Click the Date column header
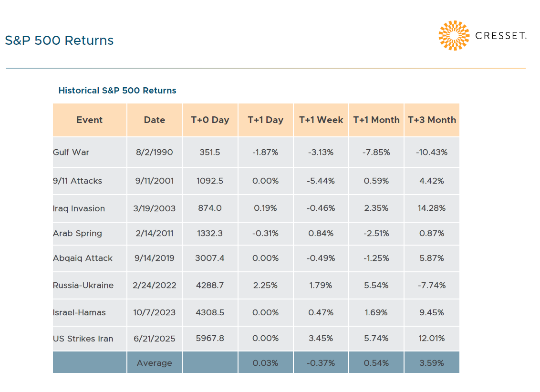The image size is (540, 392). click(155, 120)
